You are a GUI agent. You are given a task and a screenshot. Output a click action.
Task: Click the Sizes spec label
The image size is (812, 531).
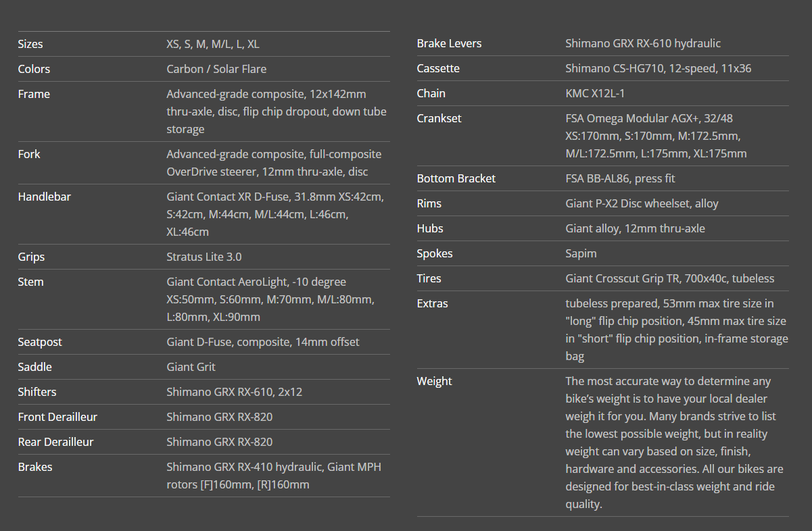pos(30,44)
